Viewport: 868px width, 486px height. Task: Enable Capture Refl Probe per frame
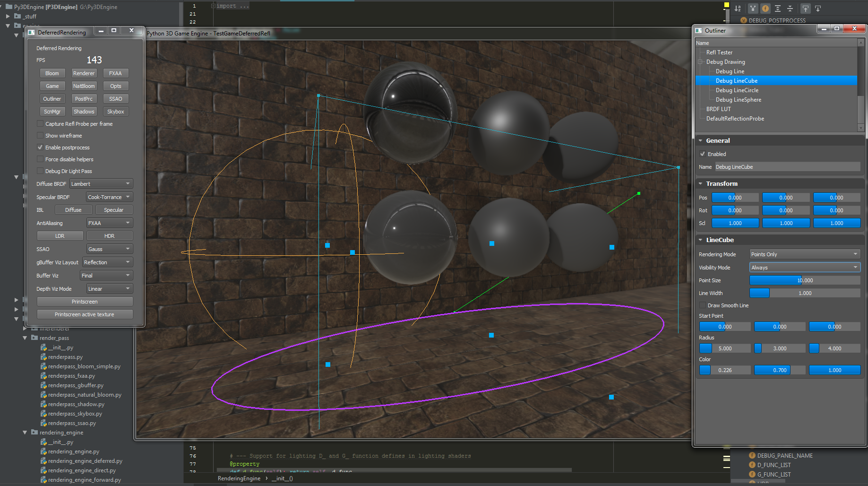[40, 123]
